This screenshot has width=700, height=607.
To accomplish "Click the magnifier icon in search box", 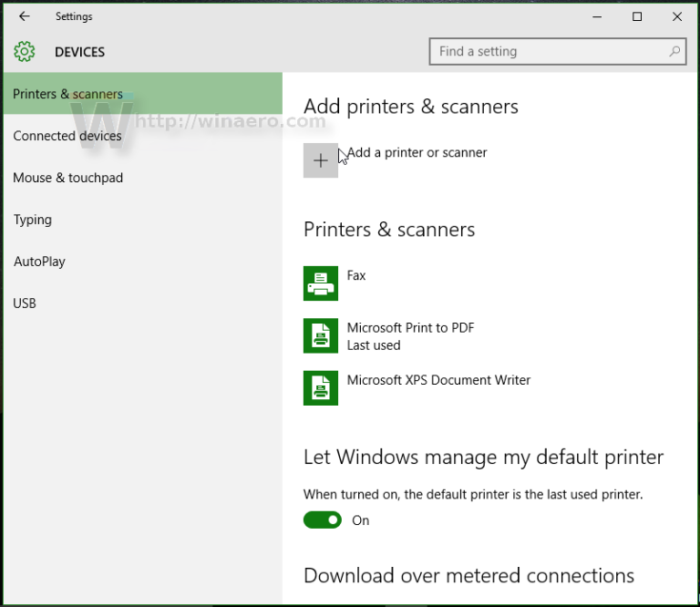I will (x=674, y=52).
